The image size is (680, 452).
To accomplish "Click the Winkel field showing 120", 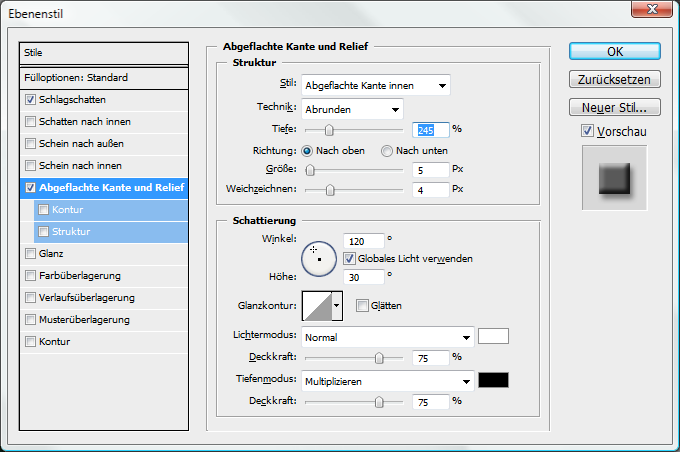I will point(363,241).
